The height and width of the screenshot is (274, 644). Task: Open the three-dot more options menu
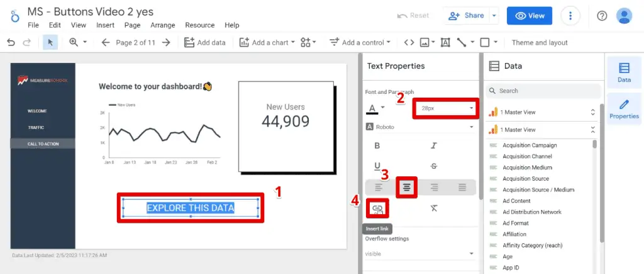[x=570, y=16]
